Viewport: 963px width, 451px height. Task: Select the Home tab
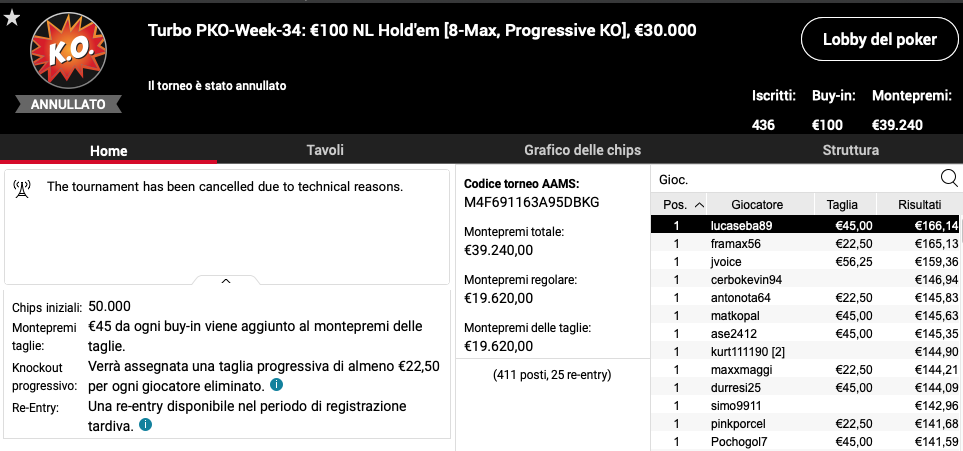[109, 151]
